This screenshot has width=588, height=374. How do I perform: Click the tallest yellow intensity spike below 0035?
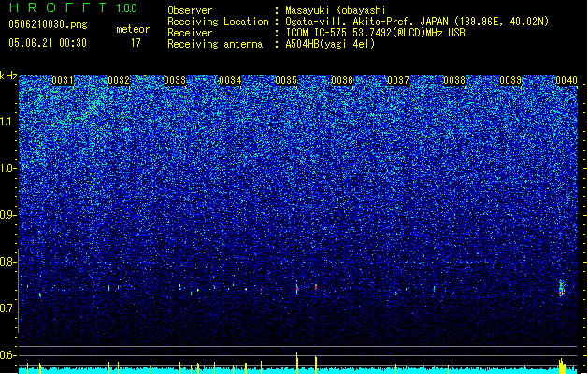[297, 363]
